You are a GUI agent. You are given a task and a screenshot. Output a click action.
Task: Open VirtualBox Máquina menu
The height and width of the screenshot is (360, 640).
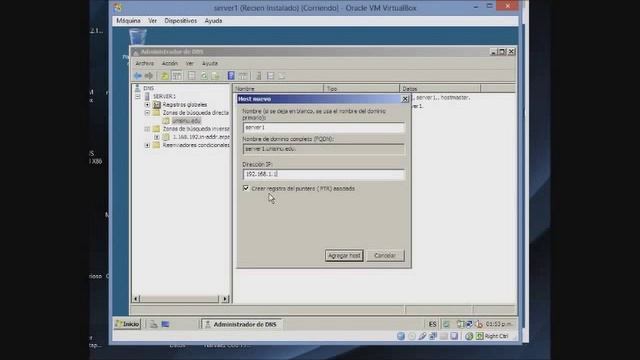coord(128,21)
